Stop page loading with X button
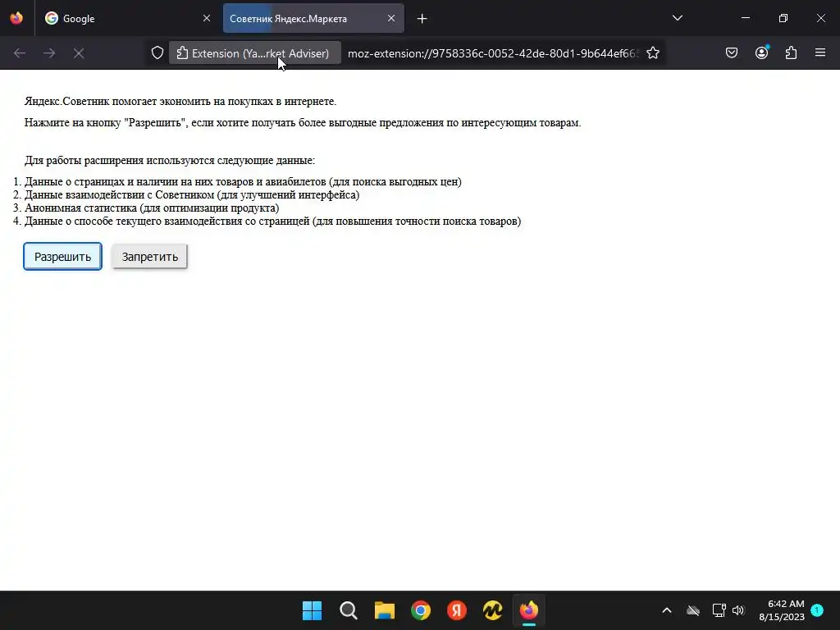The image size is (840, 630). (79, 53)
